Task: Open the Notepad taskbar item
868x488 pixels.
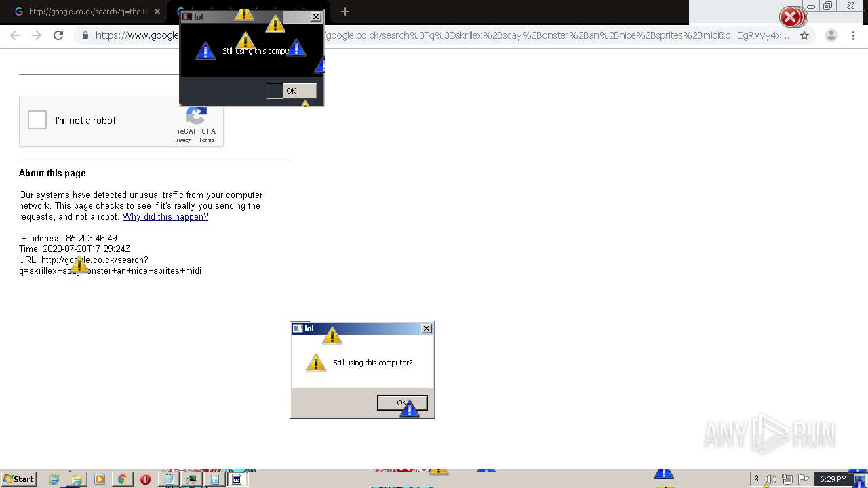Action: click(x=168, y=479)
